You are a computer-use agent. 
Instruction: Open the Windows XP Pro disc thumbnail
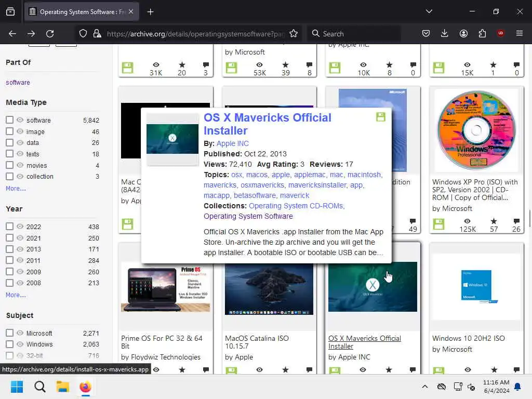pos(476,130)
